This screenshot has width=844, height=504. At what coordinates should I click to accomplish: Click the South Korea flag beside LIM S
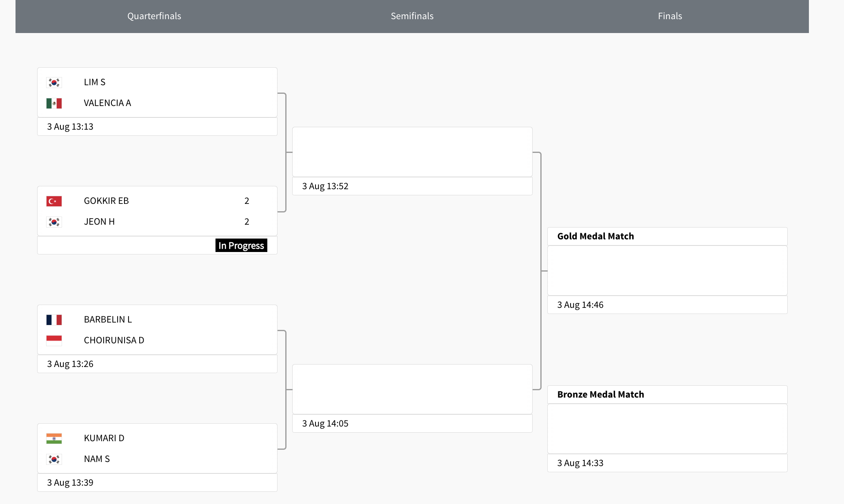tap(54, 82)
